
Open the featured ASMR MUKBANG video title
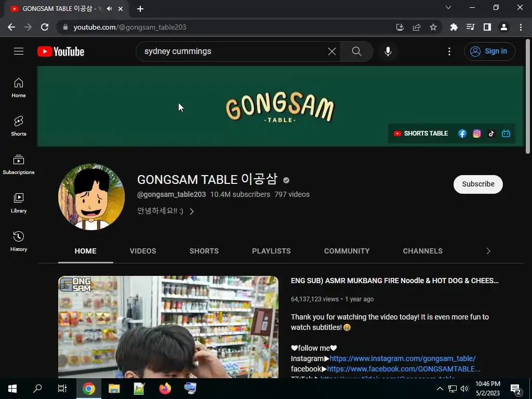395,281
